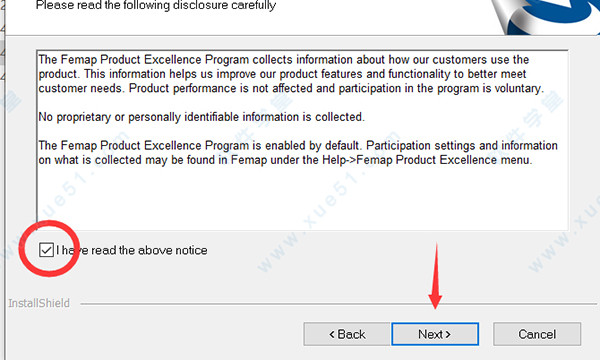Go to the next installer step with Next
The height and width of the screenshot is (360, 600).
[x=435, y=334]
